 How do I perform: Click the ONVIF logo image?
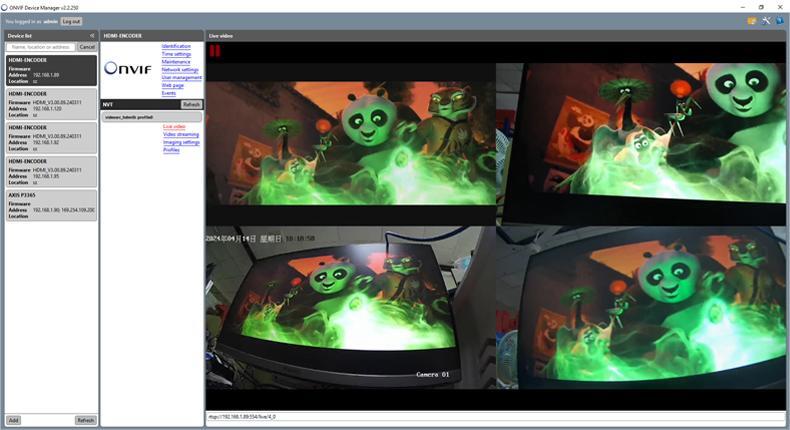(127, 69)
